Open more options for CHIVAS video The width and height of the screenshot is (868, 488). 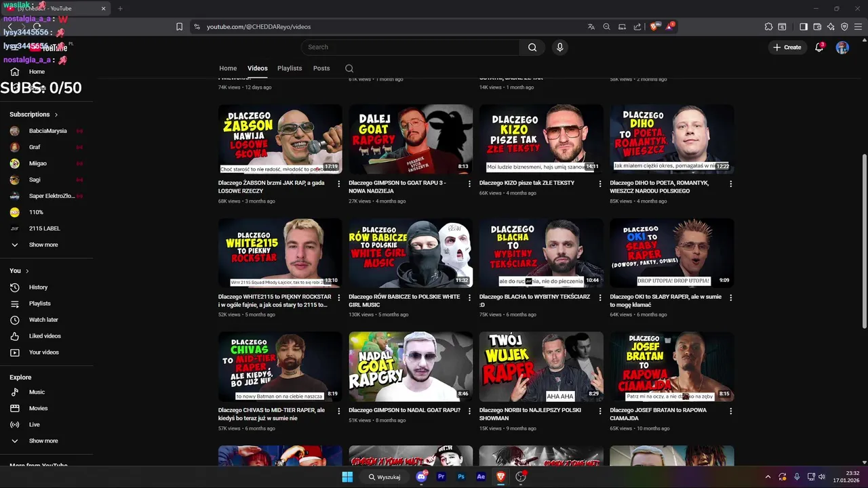(x=339, y=411)
